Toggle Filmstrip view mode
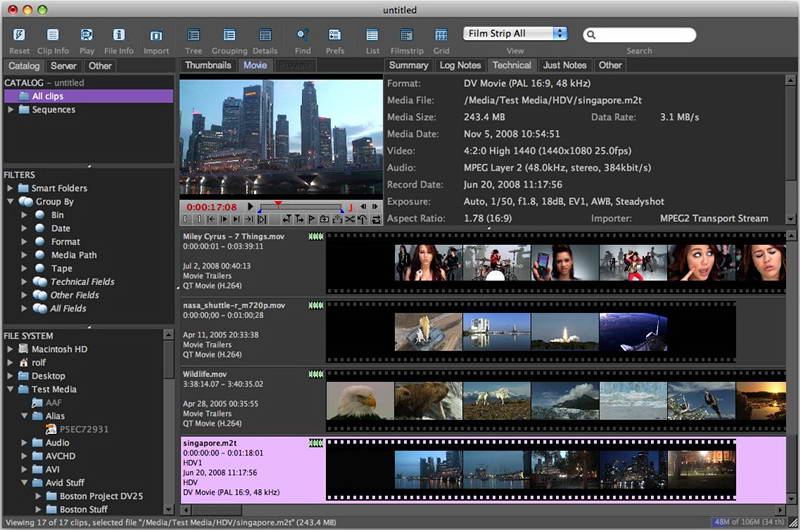 tap(406, 36)
